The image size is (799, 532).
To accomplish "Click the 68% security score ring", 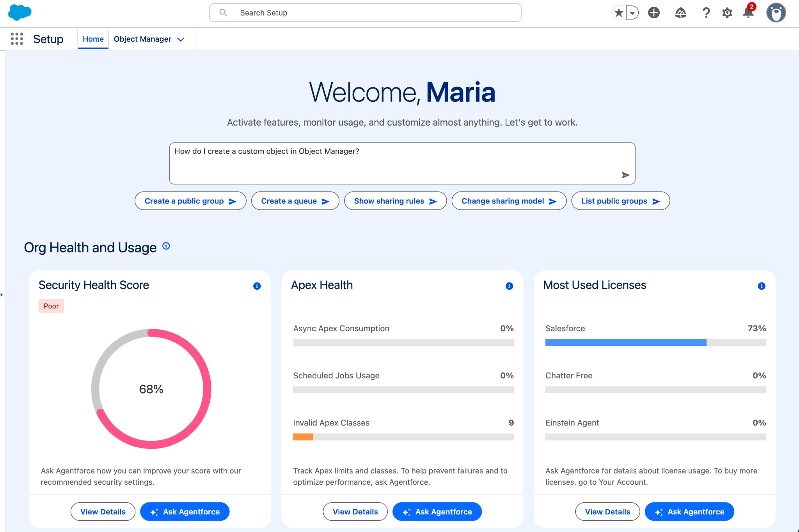I will pos(151,389).
